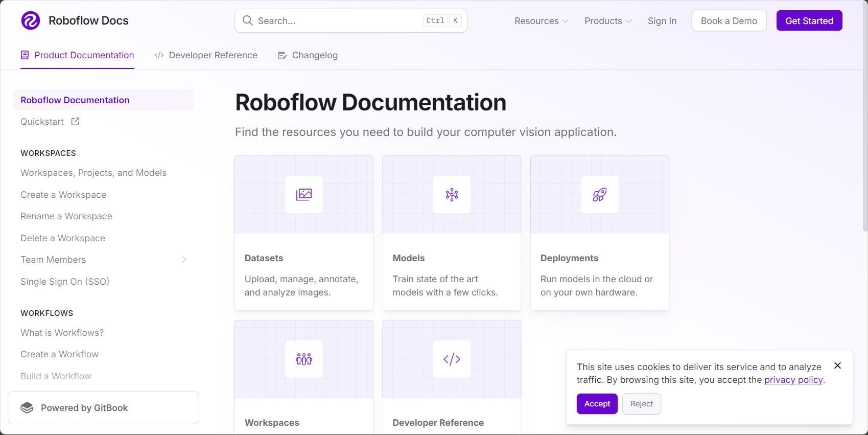Screen dimensions: 868x435
Task: Click the Book a Demo button
Action: 729,20
